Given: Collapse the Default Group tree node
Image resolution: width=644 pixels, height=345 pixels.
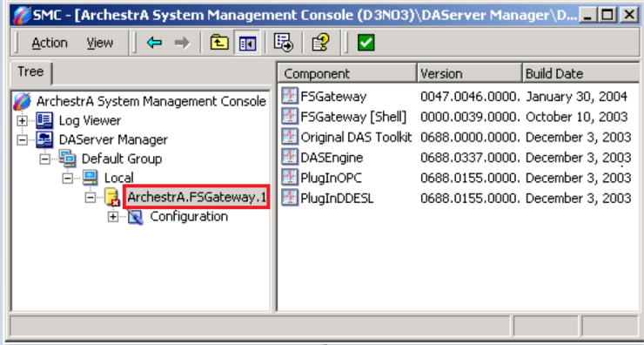Looking at the screenshot, I should 44,159.
